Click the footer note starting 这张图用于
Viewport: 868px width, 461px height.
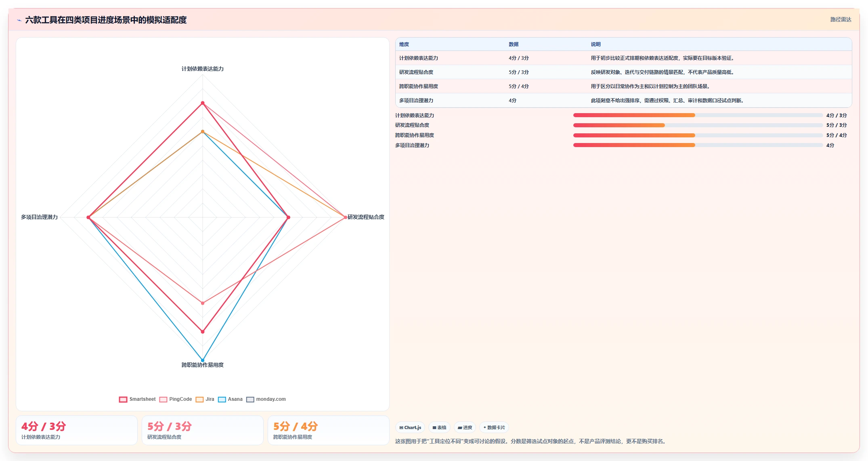(x=531, y=441)
